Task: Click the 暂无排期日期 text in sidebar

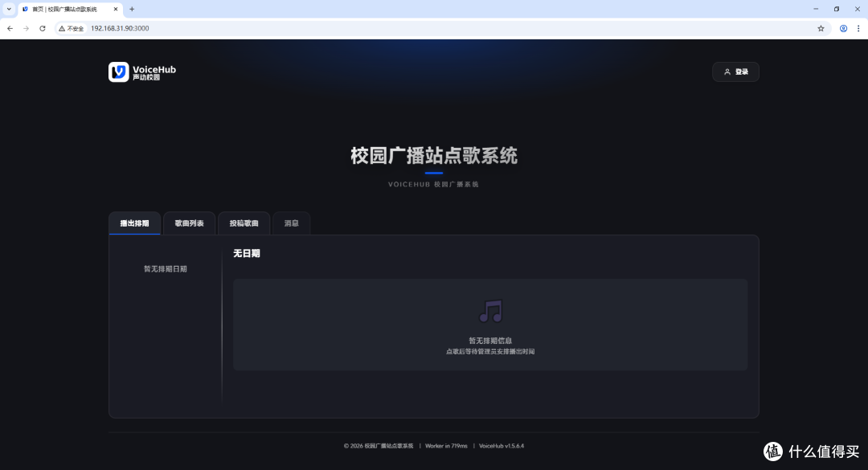Action: (166, 268)
